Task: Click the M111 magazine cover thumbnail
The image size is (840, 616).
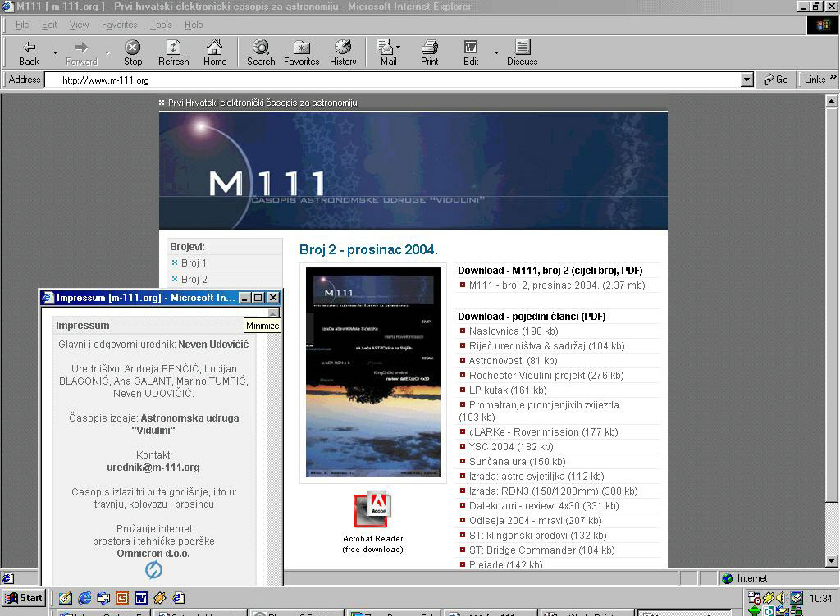Action: [x=373, y=373]
